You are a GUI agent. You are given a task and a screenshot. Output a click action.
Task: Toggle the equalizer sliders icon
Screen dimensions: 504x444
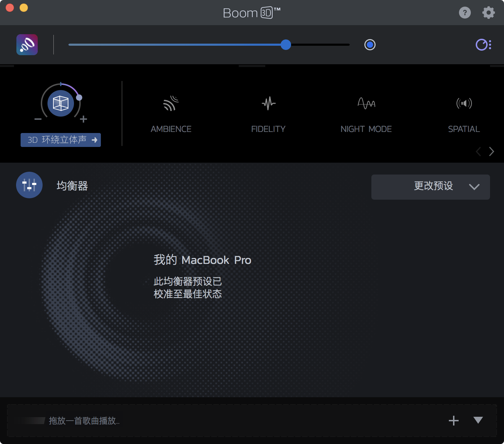point(29,185)
